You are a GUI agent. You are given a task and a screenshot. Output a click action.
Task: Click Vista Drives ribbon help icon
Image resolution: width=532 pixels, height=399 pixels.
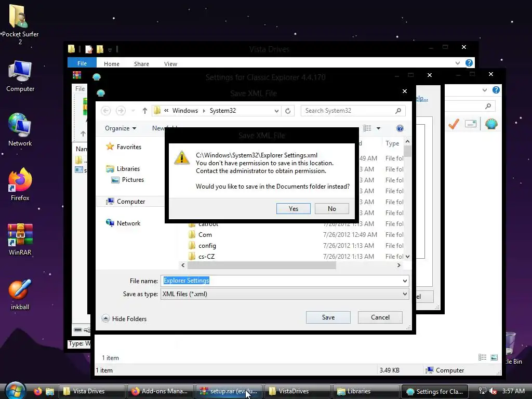point(469,63)
